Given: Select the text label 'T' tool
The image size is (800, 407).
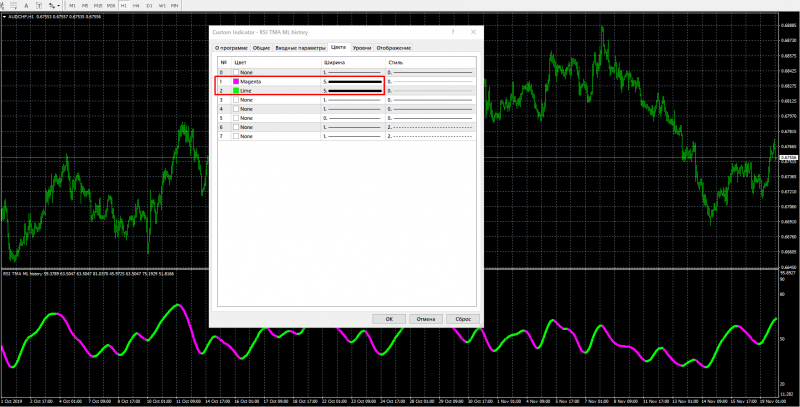Looking at the screenshot, I should pos(39,6).
